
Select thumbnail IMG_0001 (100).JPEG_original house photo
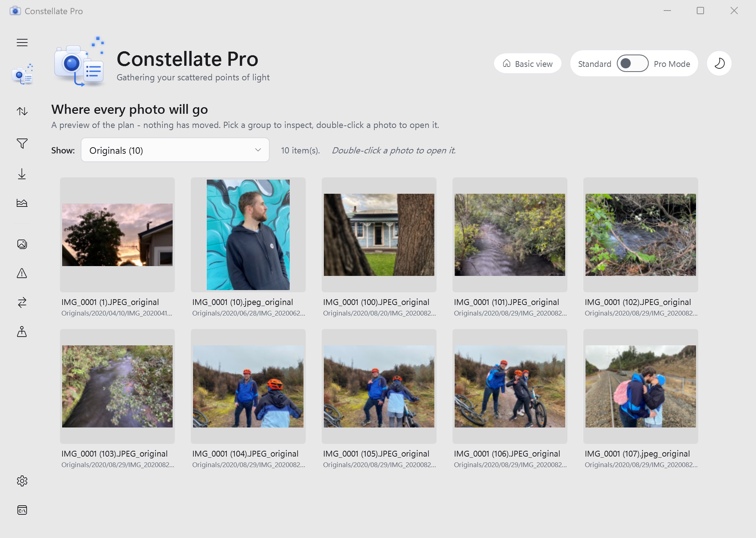click(379, 235)
